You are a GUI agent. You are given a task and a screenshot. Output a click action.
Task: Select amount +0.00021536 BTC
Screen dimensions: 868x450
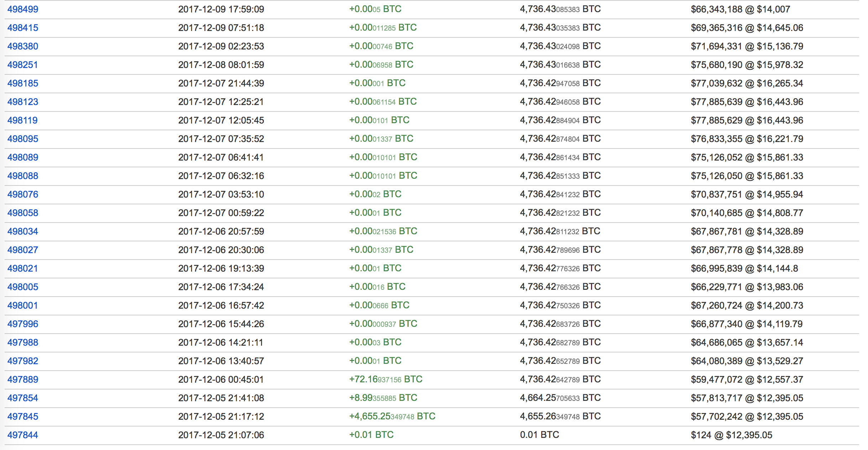pos(383,231)
